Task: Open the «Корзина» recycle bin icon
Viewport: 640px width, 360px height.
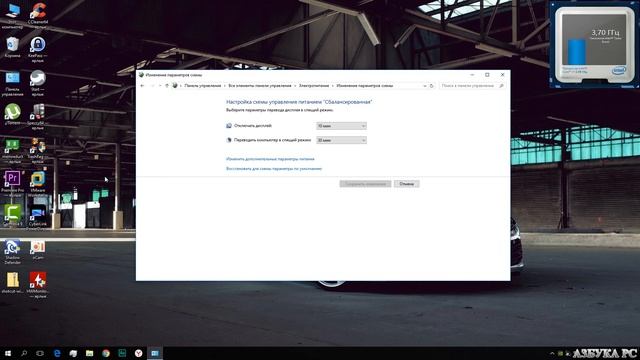Action: pyautogui.click(x=12, y=47)
